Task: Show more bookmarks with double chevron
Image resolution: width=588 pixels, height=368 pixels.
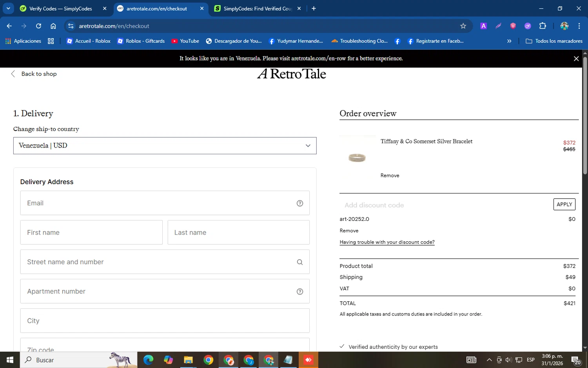Action: 509,41
